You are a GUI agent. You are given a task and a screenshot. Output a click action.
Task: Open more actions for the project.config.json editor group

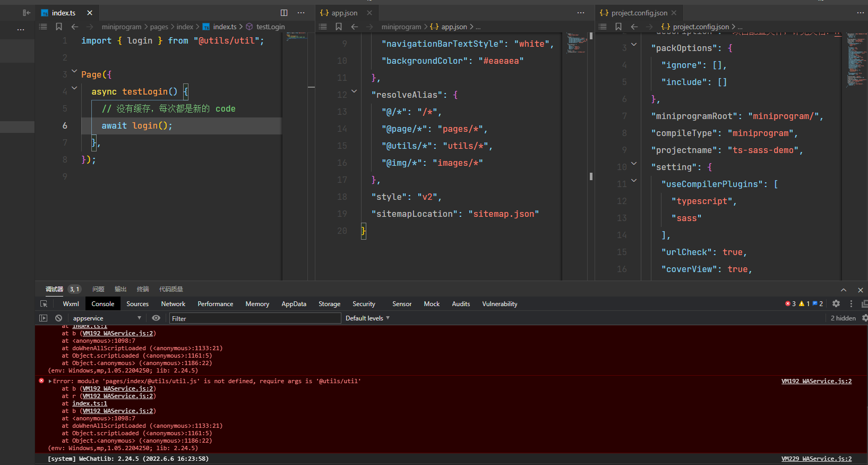[861, 13]
